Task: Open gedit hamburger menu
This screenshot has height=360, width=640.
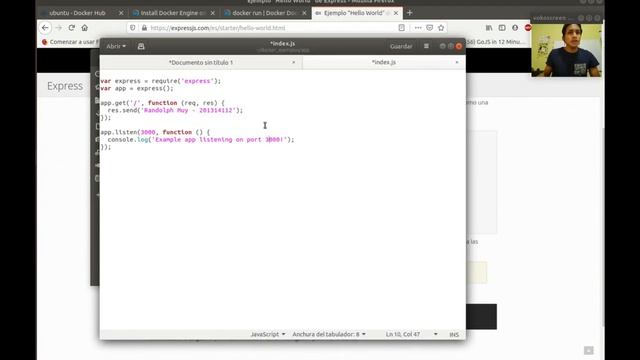Action: 426,46
